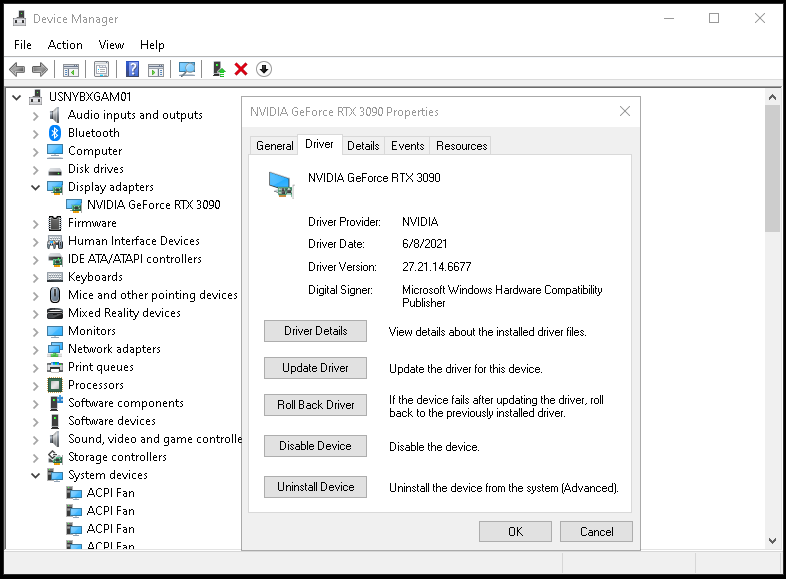The height and width of the screenshot is (579, 786).
Task: Expand the Computer category
Action: [36, 152]
